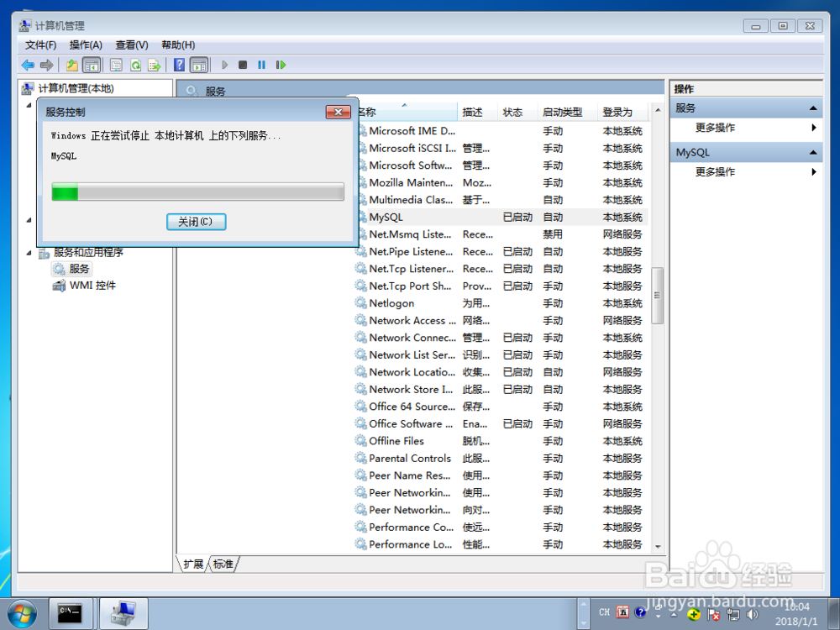Switch to the 扩展 tab
The height and width of the screenshot is (630, 840).
(x=193, y=564)
